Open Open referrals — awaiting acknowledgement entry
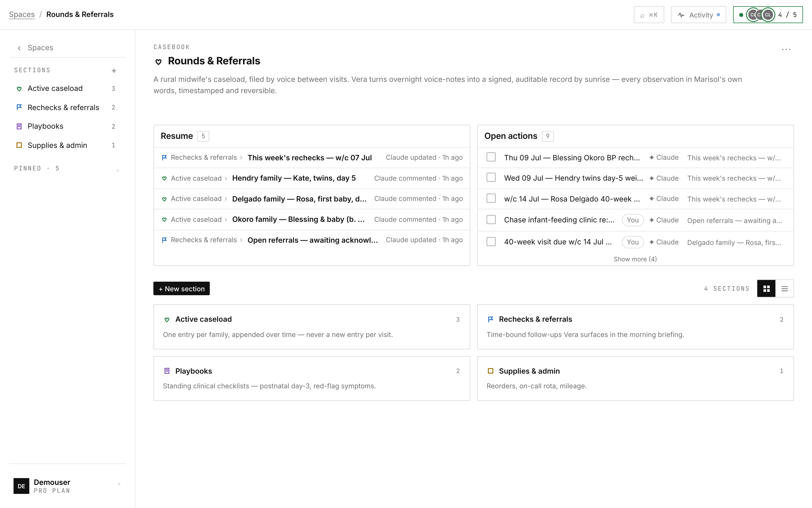Viewport: 812px width, 508px height. click(x=313, y=240)
